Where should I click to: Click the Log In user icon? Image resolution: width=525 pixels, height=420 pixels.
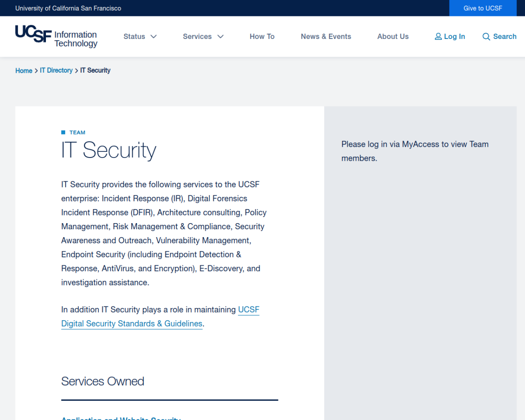pos(438,37)
